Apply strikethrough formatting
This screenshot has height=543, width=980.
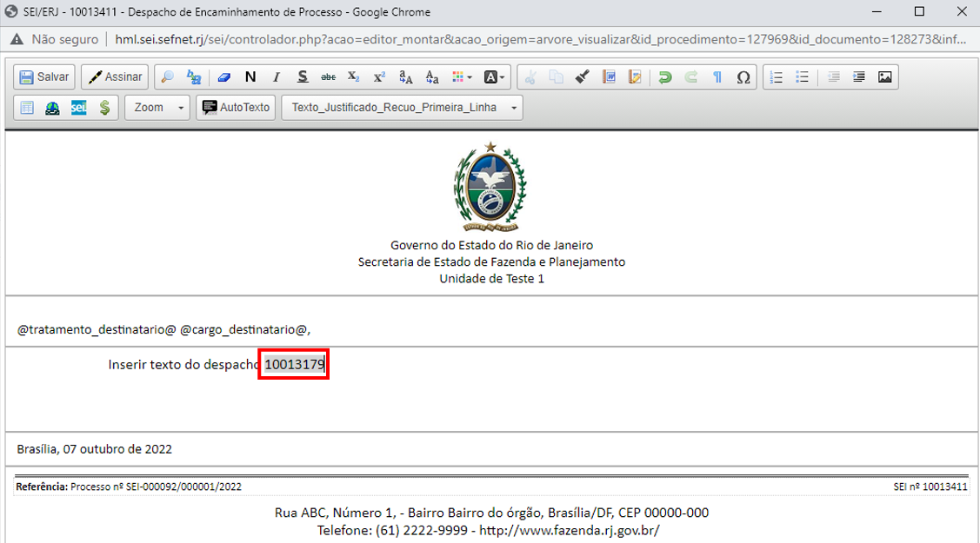(x=328, y=77)
